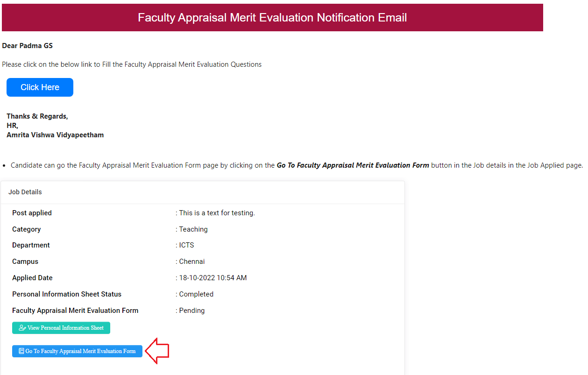Click the Faculty Appraisal Merit Evaluation Notification Email banner
588x375 pixels.
pos(272,18)
